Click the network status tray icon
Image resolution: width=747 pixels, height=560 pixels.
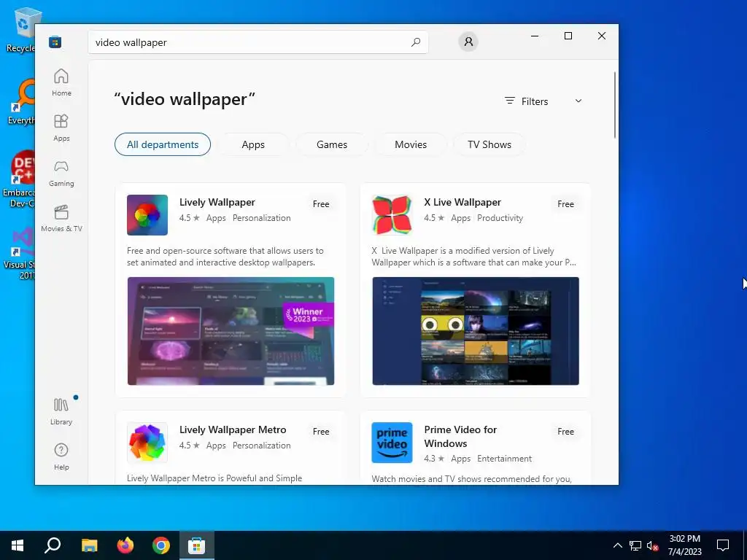(635, 545)
